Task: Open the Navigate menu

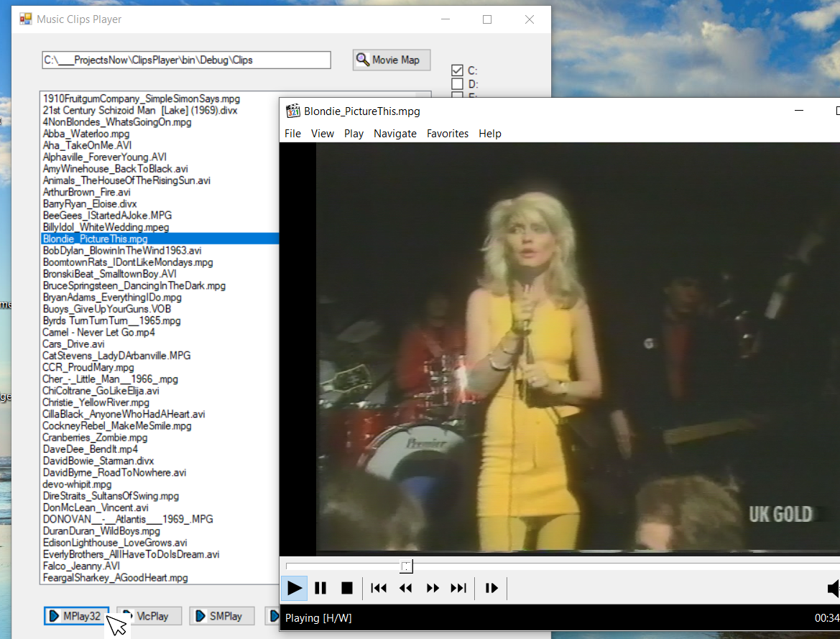Action: coord(394,134)
